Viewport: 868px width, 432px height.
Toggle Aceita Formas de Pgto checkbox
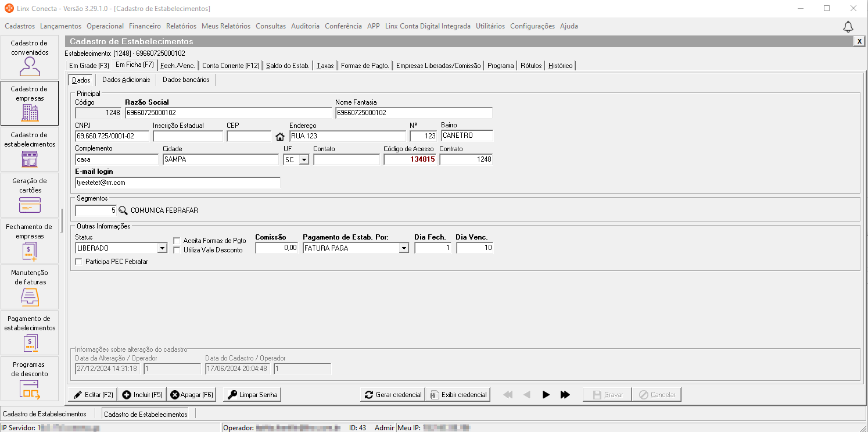click(x=177, y=240)
